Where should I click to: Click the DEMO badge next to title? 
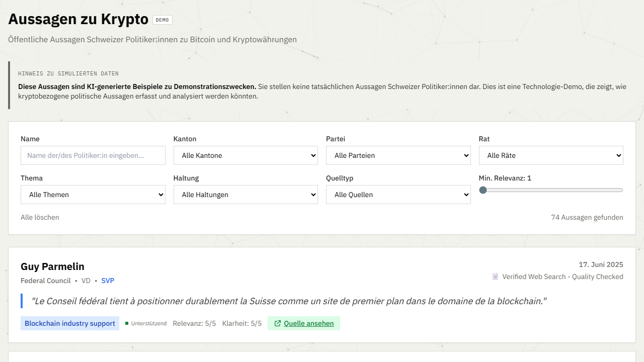[x=162, y=20]
